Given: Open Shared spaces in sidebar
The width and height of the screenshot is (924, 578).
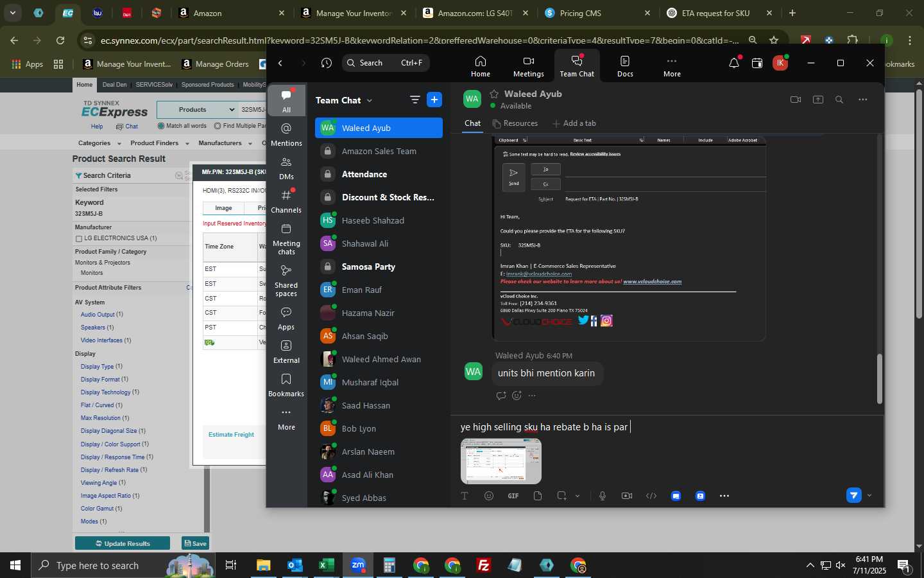Looking at the screenshot, I should pyautogui.click(x=286, y=280).
